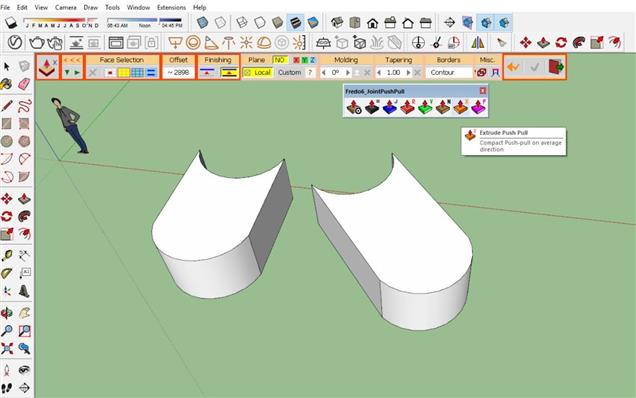Decrease the Molding angle left arrow
The image size is (636, 398).
324,73
